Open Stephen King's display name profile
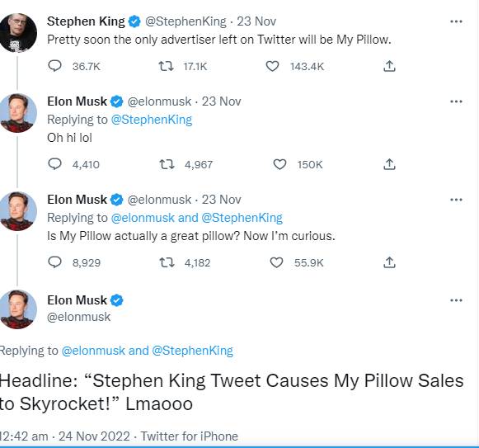 [86, 21]
